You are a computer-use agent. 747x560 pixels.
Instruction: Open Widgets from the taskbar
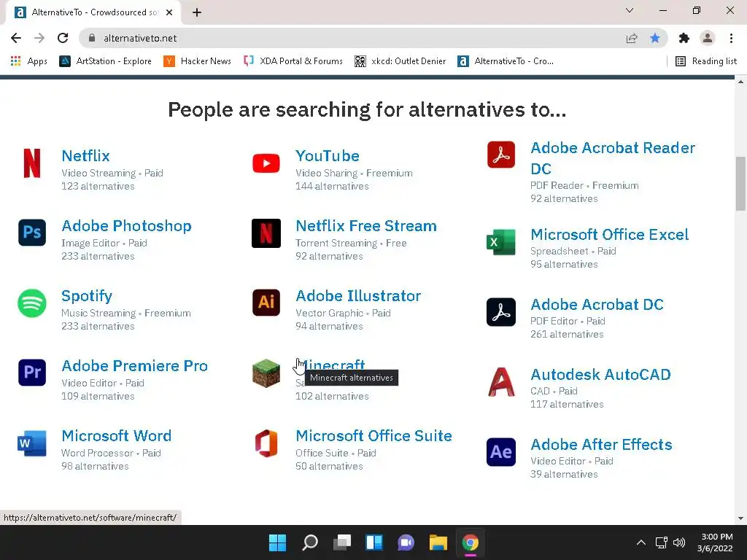(x=374, y=542)
